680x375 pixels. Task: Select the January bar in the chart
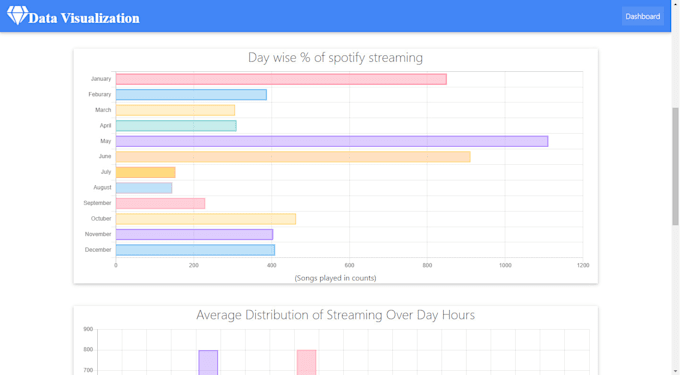[x=281, y=79]
